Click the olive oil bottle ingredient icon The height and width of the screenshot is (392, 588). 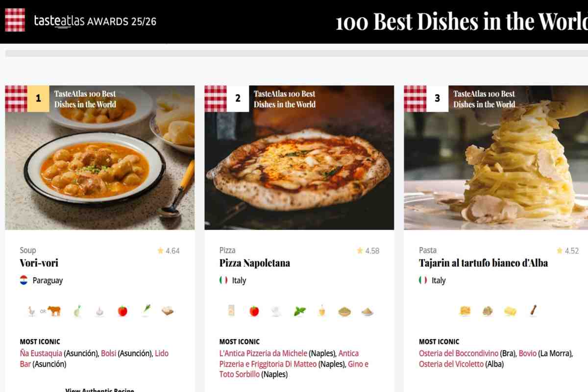(x=322, y=311)
